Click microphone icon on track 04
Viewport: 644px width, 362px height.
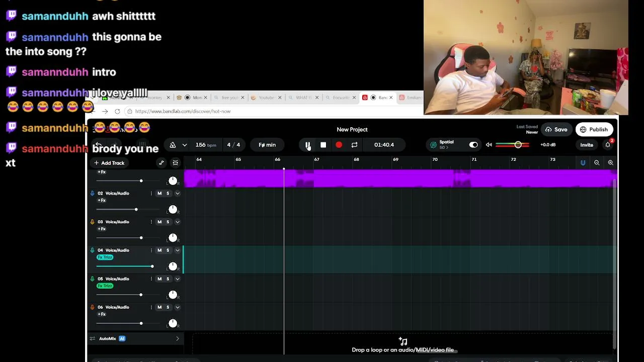(x=92, y=250)
